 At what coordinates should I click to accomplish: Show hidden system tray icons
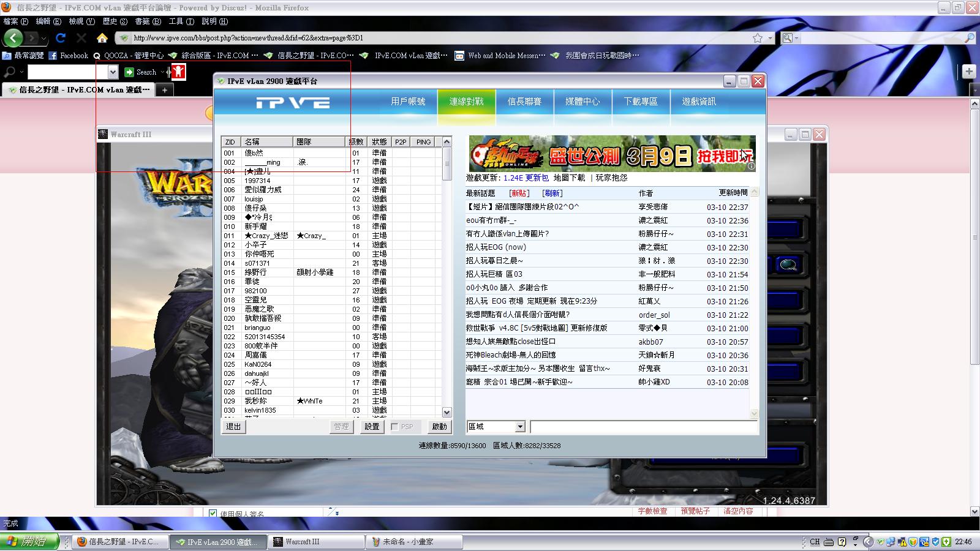pyautogui.click(x=868, y=542)
